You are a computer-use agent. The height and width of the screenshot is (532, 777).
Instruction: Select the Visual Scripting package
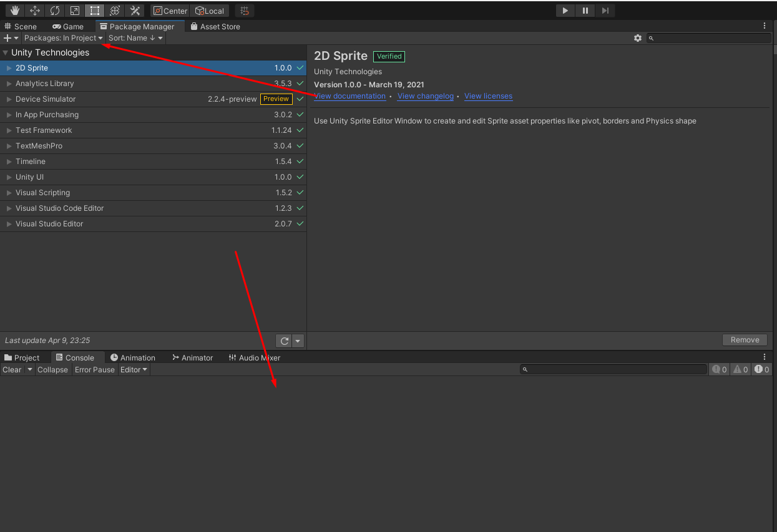coord(153,193)
